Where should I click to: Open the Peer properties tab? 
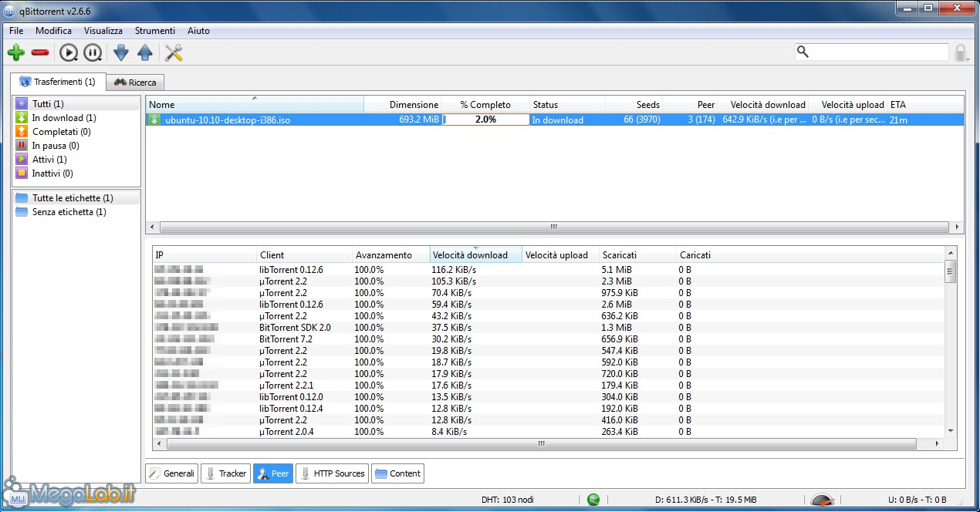click(x=272, y=473)
